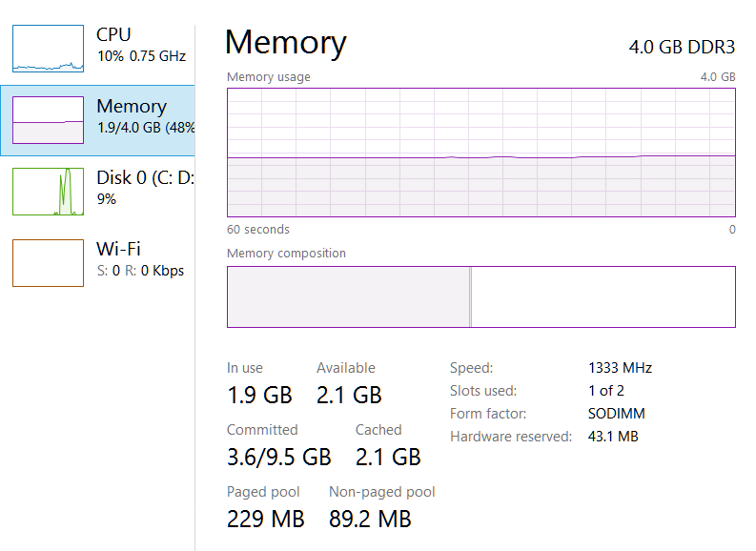Click the Memory usage line graph
Image resolution: width=756 pixels, height=551 pixels.
pyautogui.click(x=480, y=153)
